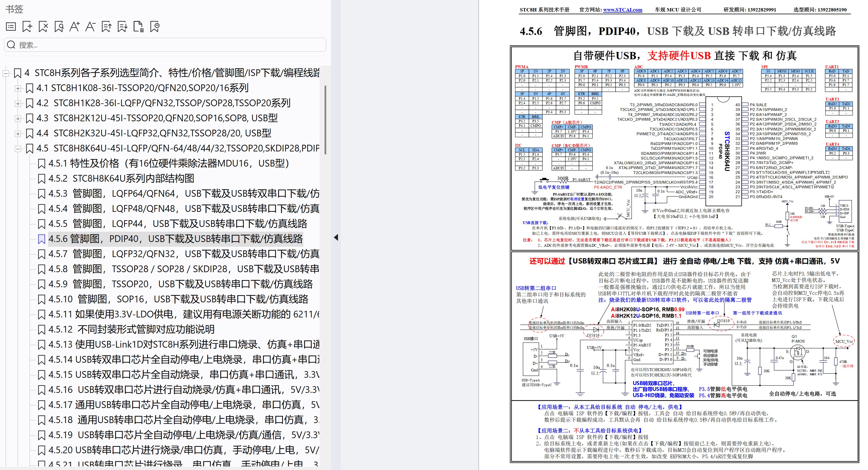Click 【应用场景一】 heading text
This screenshot has height=470, width=868.
pos(610,407)
